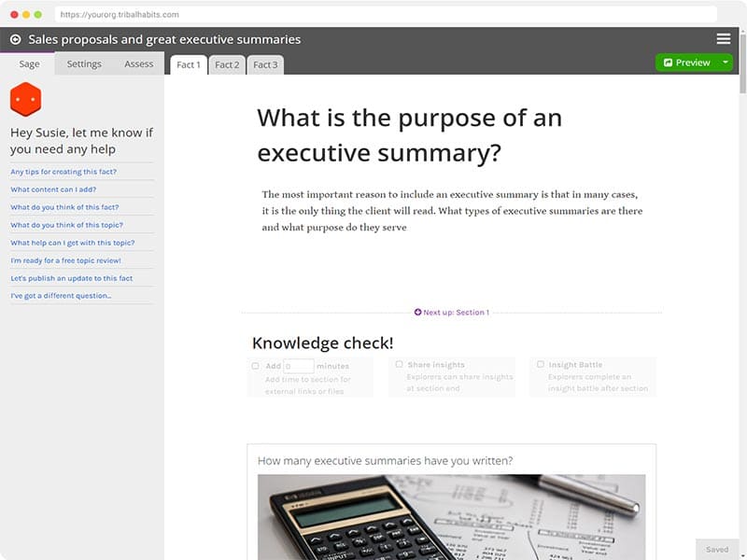
Task: Click 'Any tips for creating this fact?' link
Action: click(56, 172)
